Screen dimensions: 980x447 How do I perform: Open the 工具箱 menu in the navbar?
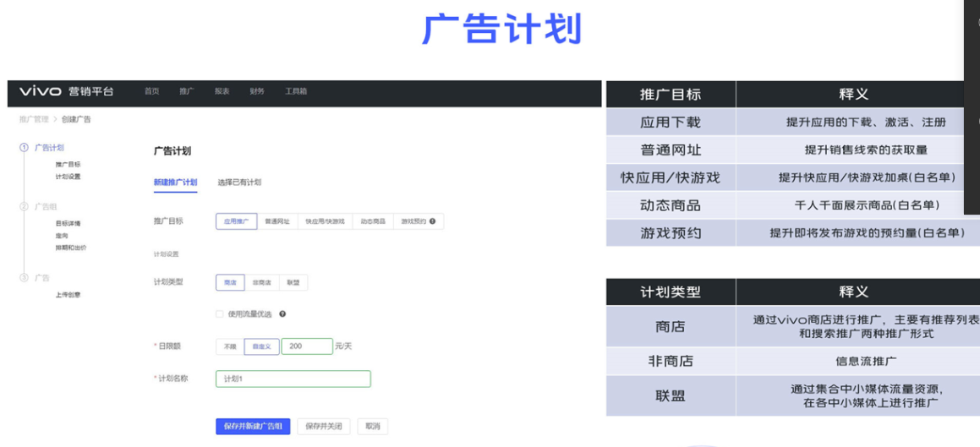pos(295,91)
